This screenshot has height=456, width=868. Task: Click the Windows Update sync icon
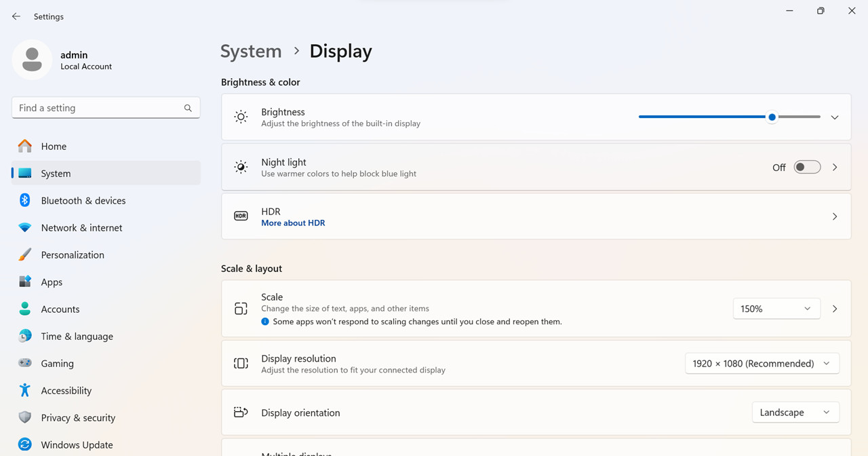(25, 444)
